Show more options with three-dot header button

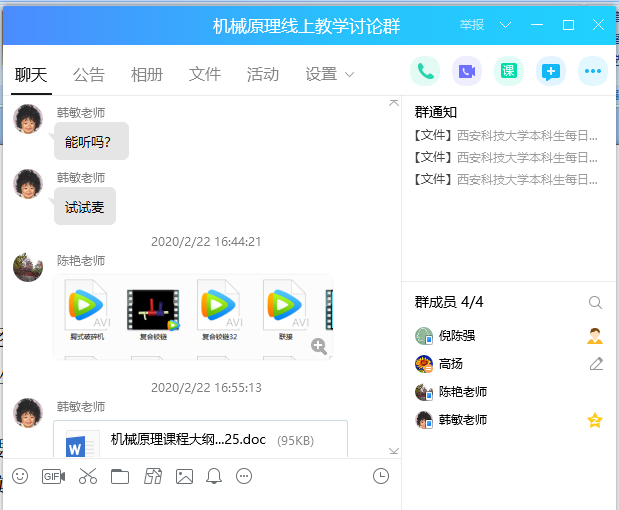point(593,71)
